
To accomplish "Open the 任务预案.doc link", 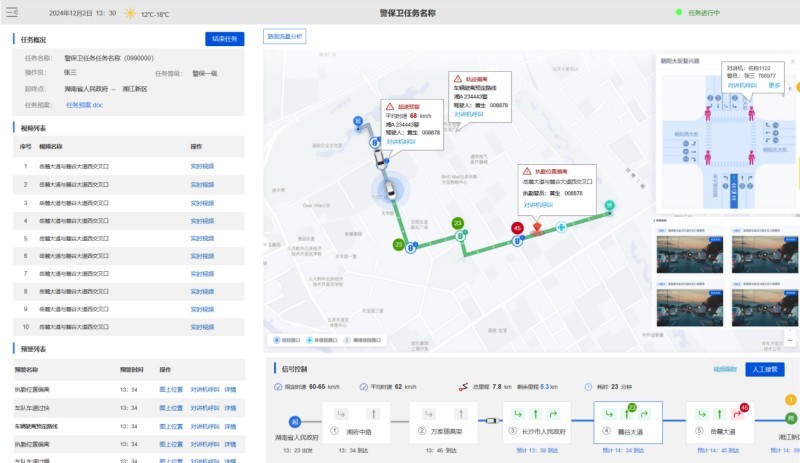I will tap(84, 104).
